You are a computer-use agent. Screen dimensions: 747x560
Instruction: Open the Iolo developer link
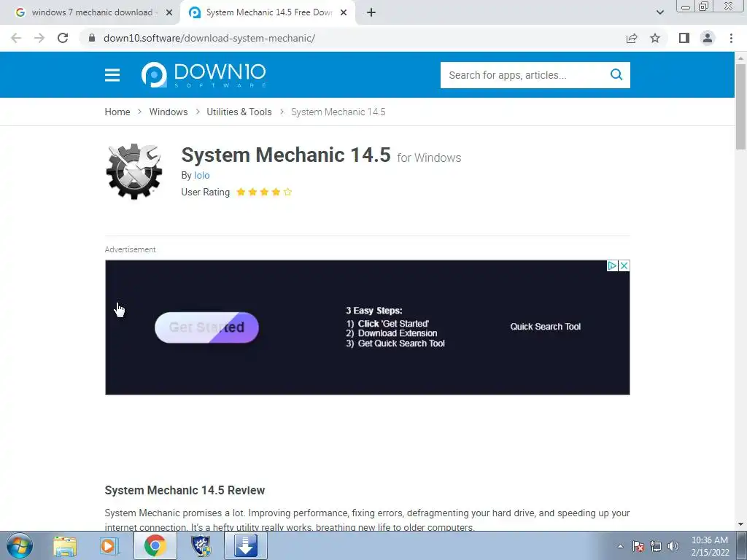[202, 175]
